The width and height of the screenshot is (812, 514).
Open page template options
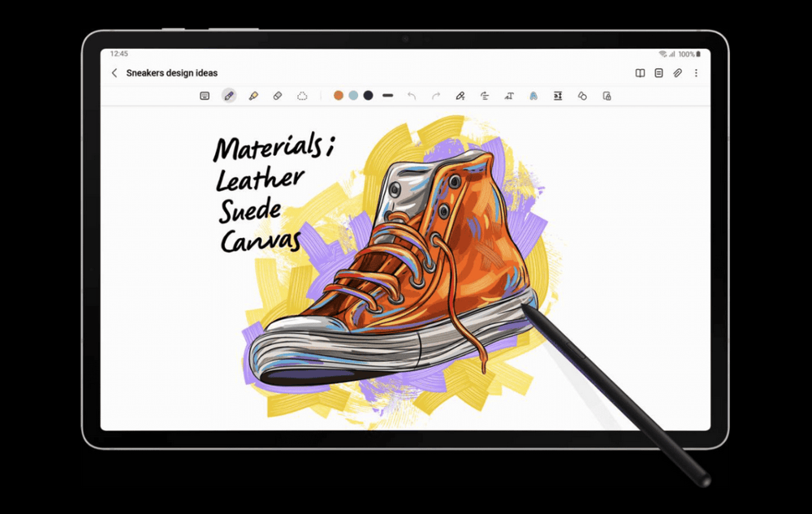[659, 73]
